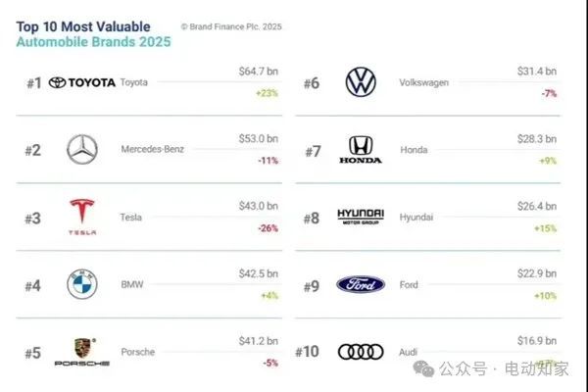Click the blue Ford oval logo

pyautogui.click(x=361, y=284)
